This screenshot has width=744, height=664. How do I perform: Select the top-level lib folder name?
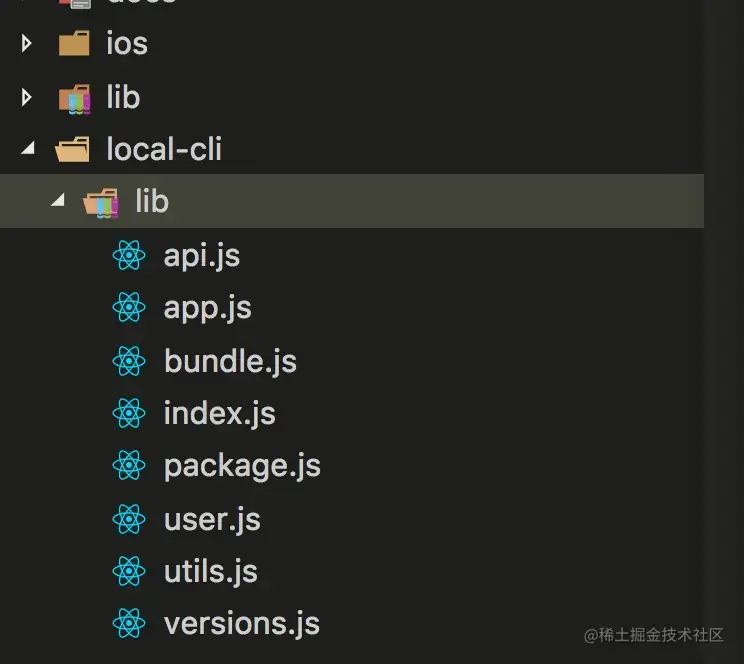[123, 97]
